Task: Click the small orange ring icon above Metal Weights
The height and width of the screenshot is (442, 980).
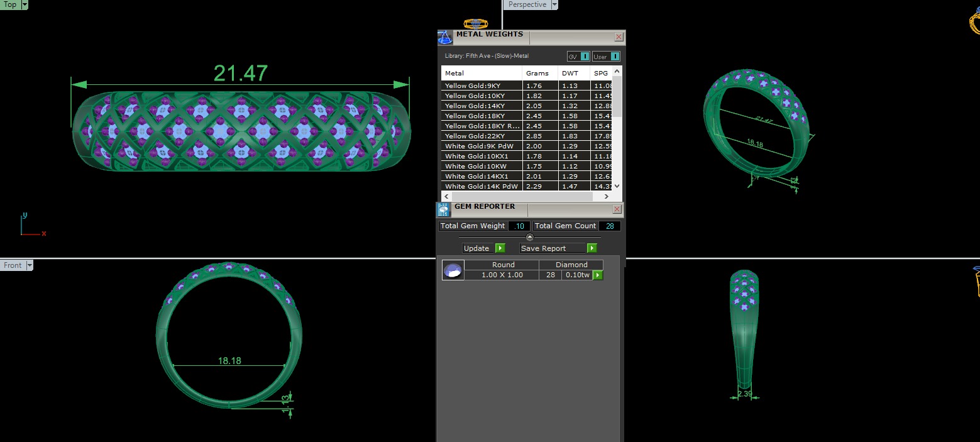Action: (475, 24)
